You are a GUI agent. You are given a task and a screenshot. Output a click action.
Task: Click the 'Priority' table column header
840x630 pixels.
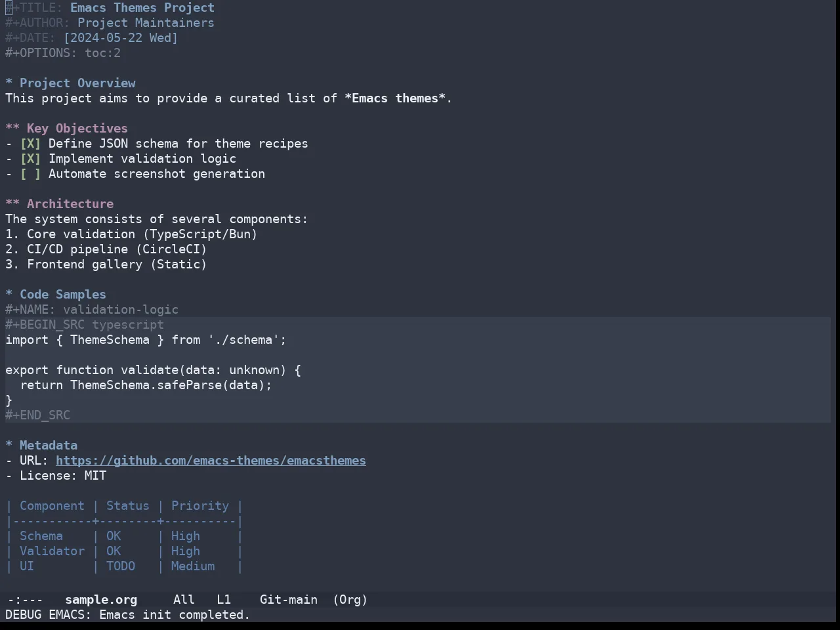click(200, 506)
